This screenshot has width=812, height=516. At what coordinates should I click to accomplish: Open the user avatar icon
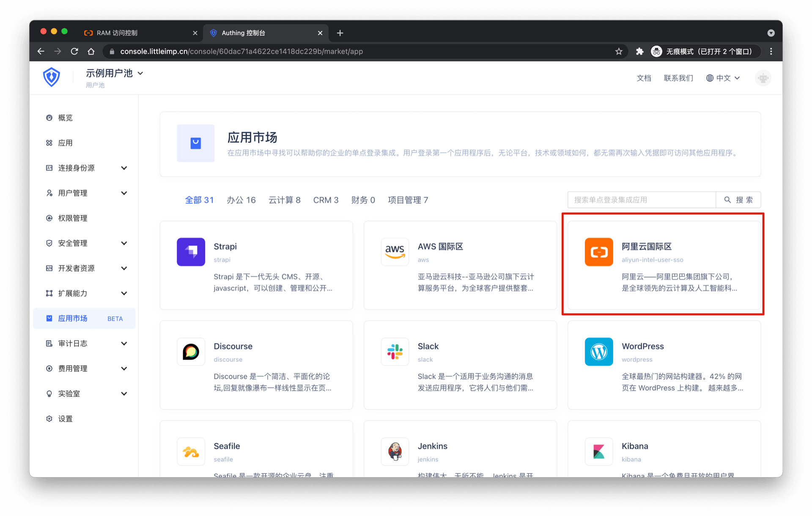click(x=763, y=78)
